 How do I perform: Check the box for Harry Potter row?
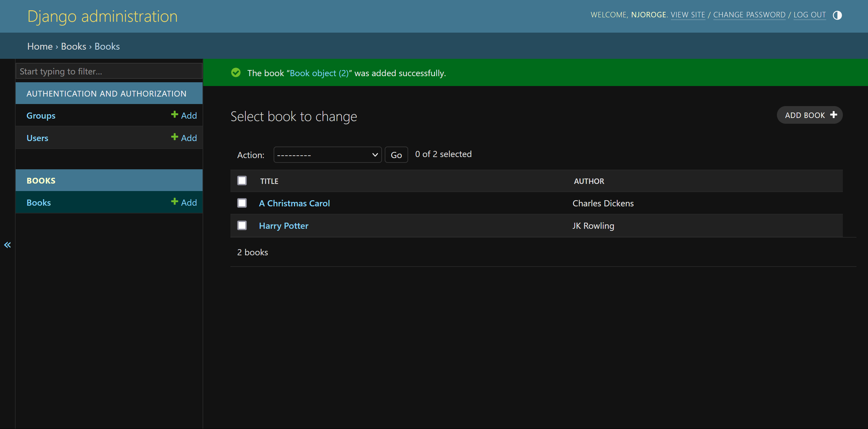click(x=242, y=225)
